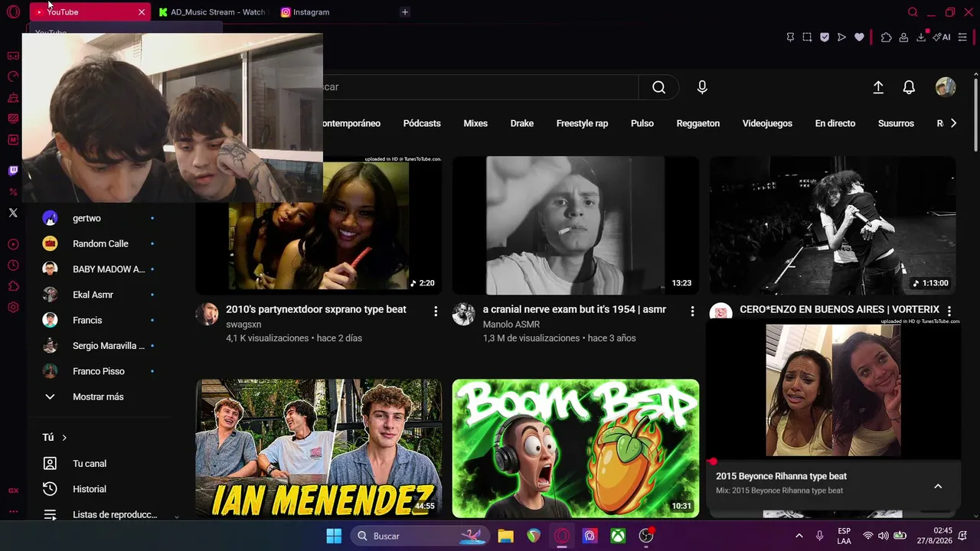Open the Boom Bap video thumbnail
Viewport: 980px width, 551px height.
[576, 448]
